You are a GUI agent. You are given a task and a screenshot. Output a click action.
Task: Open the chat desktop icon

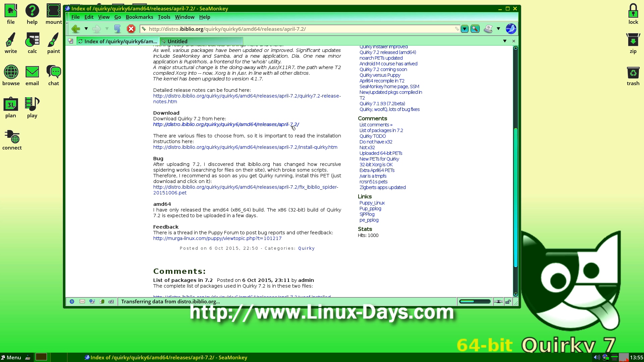(x=54, y=75)
